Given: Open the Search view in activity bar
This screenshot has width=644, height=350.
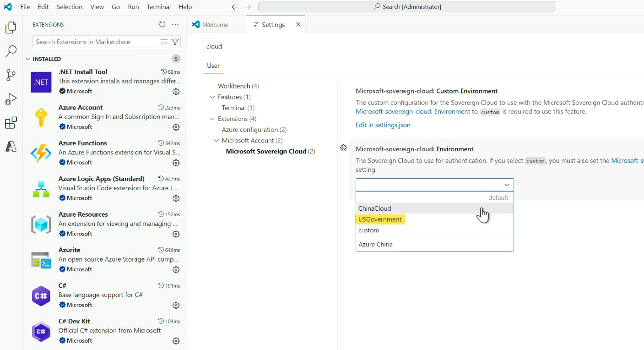Looking at the screenshot, I should (11, 51).
